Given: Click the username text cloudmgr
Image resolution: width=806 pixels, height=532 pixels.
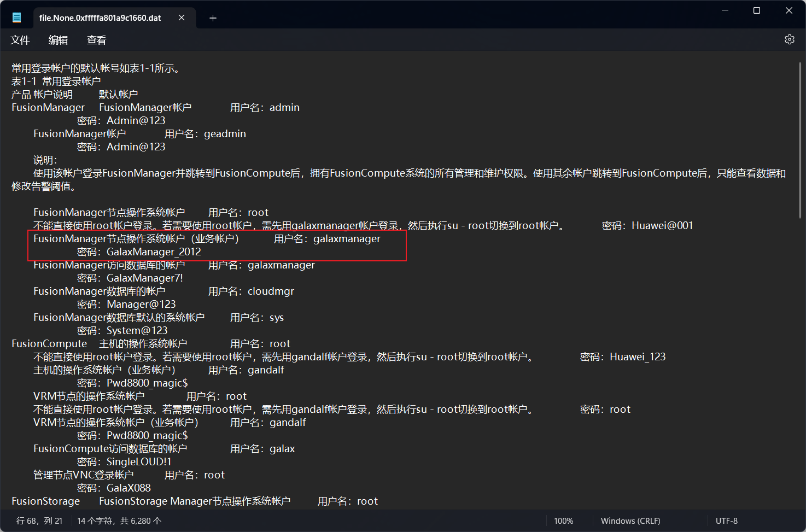Looking at the screenshot, I should 271,291.
